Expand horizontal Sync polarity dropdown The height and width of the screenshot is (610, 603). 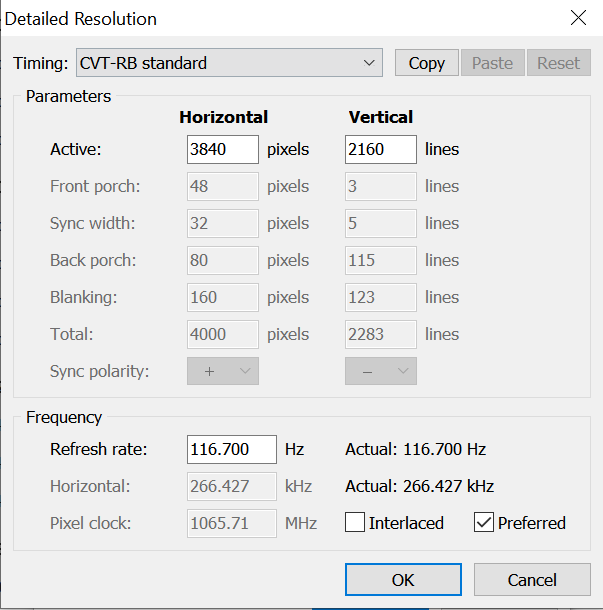point(223,371)
